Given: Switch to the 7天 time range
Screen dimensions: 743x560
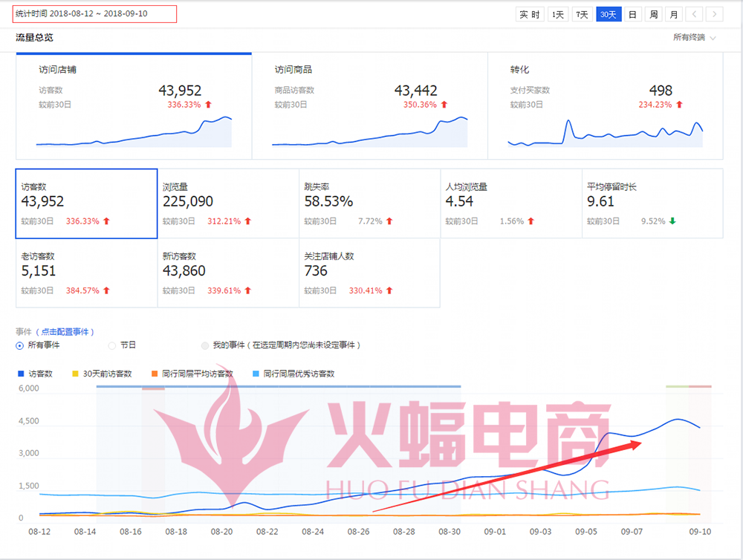Looking at the screenshot, I should click(582, 15).
